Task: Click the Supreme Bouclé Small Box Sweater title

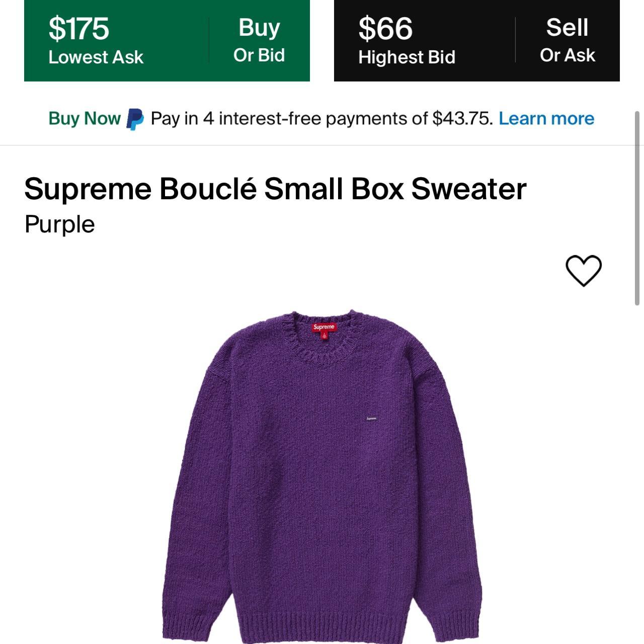Action: click(x=275, y=189)
